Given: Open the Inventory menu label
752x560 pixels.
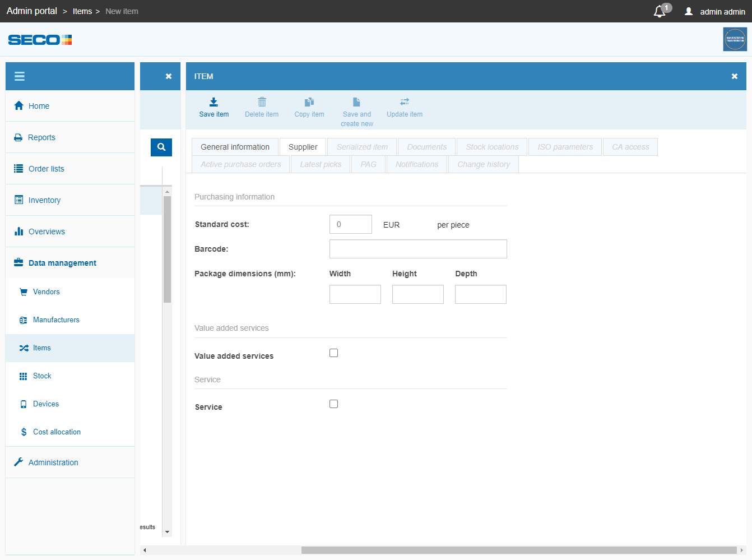Looking at the screenshot, I should (x=44, y=200).
